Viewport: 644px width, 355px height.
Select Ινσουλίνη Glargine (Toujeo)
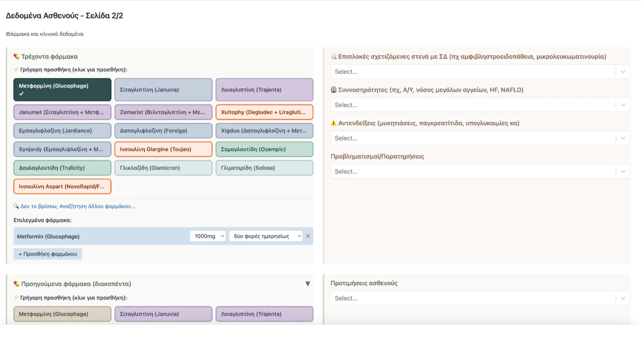(x=163, y=149)
